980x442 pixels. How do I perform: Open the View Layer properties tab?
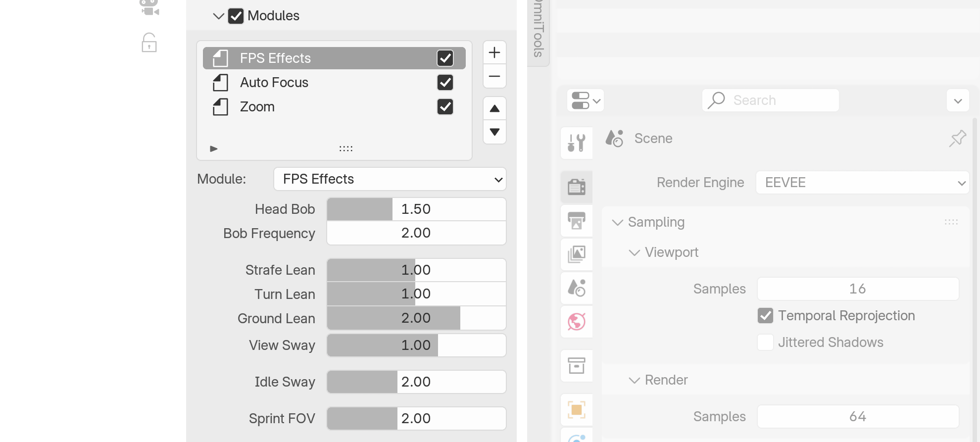pos(577,254)
